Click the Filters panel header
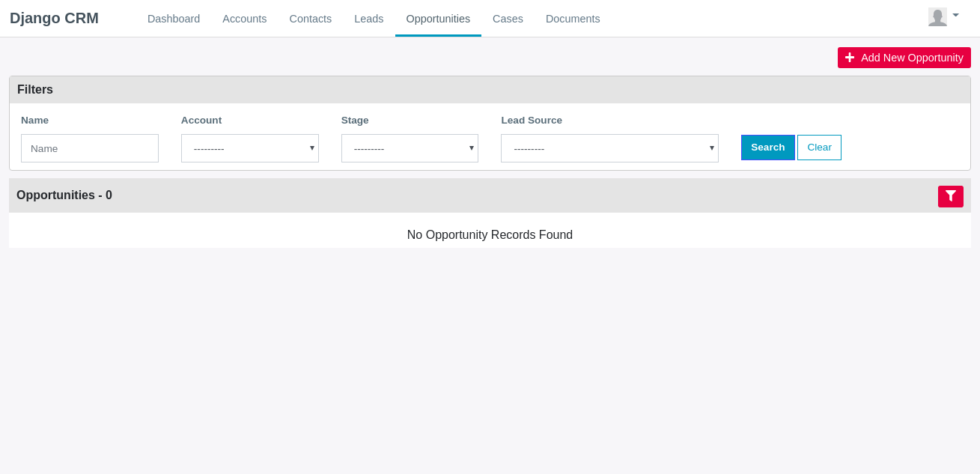980x474 pixels. pos(490,90)
